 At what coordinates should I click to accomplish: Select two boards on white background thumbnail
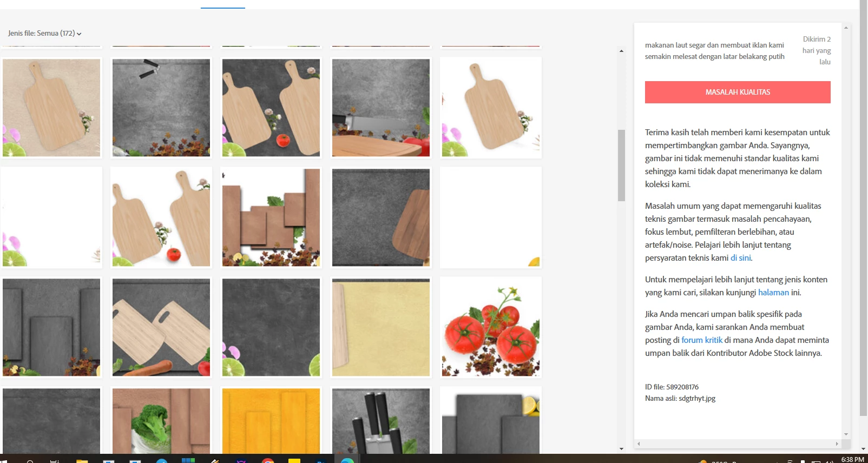pos(161,217)
